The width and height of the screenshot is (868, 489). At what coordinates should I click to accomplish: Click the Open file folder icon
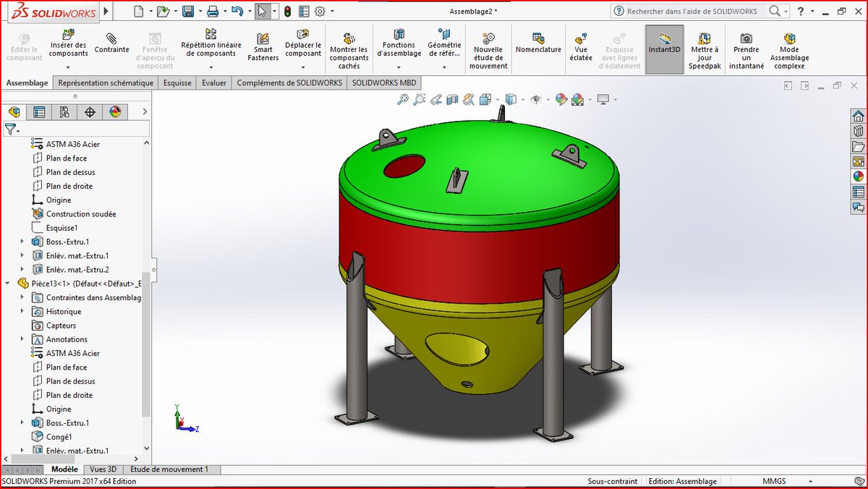163,11
